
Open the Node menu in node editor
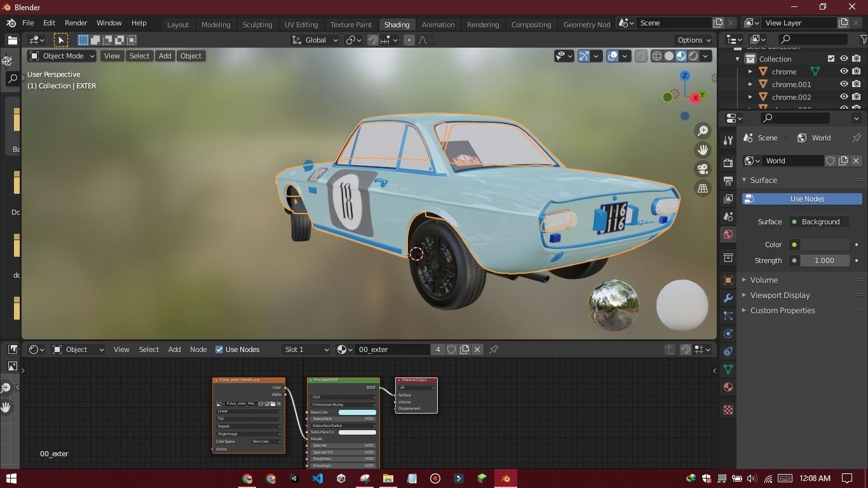[x=198, y=349]
